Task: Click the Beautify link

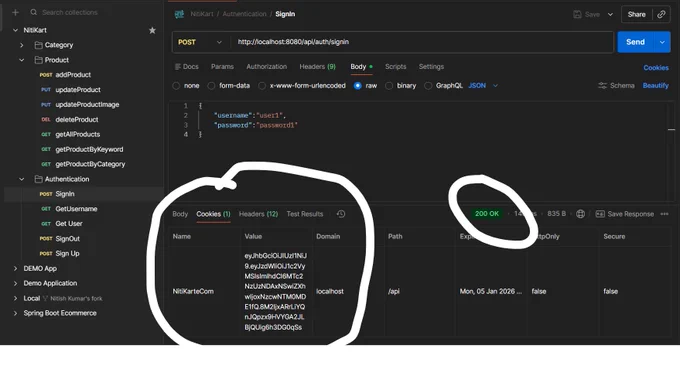Action: pyautogui.click(x=655, y=85)
